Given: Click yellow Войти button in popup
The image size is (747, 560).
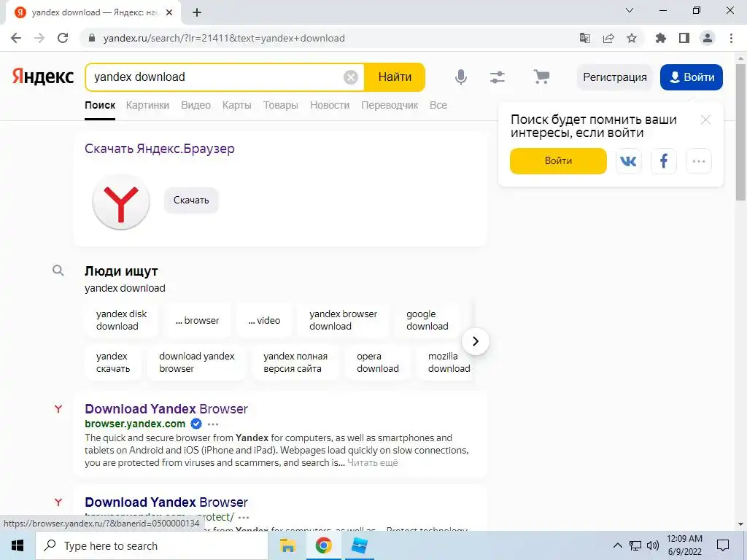Looking at the screenshot, I should pyautogui.click(x=558, y=161).
